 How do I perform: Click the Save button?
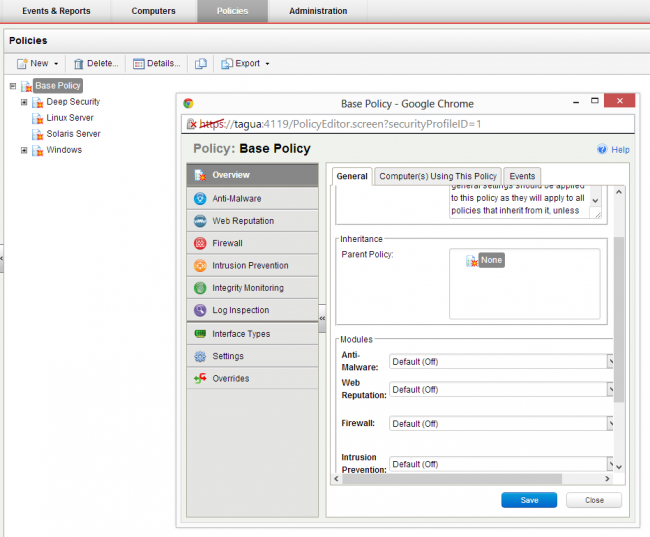pyautogui.click(x=529, y=500)
